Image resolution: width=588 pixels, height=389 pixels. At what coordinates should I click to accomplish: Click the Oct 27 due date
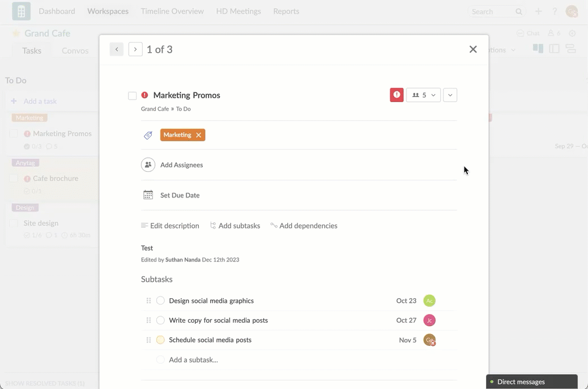406,320
